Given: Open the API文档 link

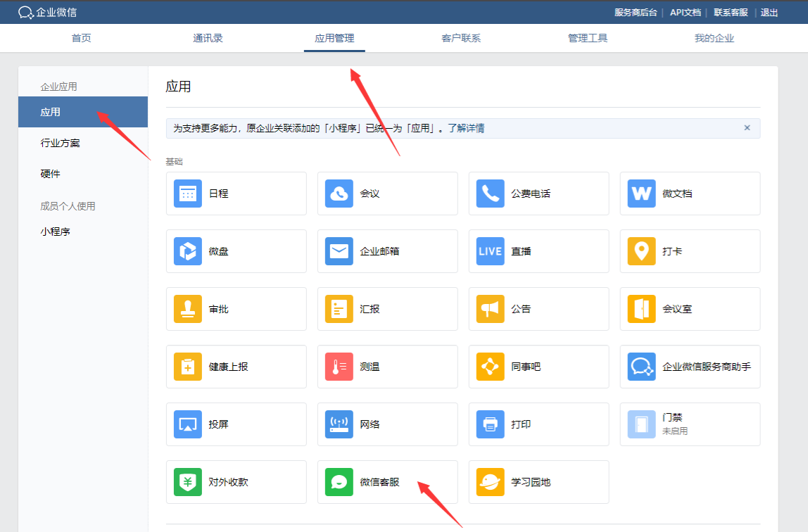Looking at the screenshot, I should click(x=686, y=13).
